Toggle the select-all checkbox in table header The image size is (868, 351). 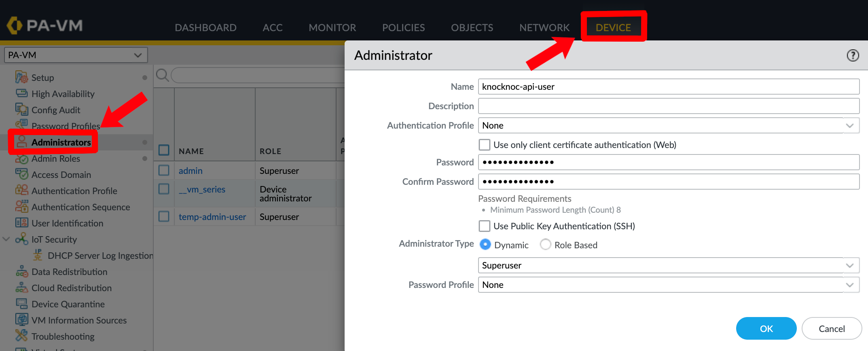(164, 150)
